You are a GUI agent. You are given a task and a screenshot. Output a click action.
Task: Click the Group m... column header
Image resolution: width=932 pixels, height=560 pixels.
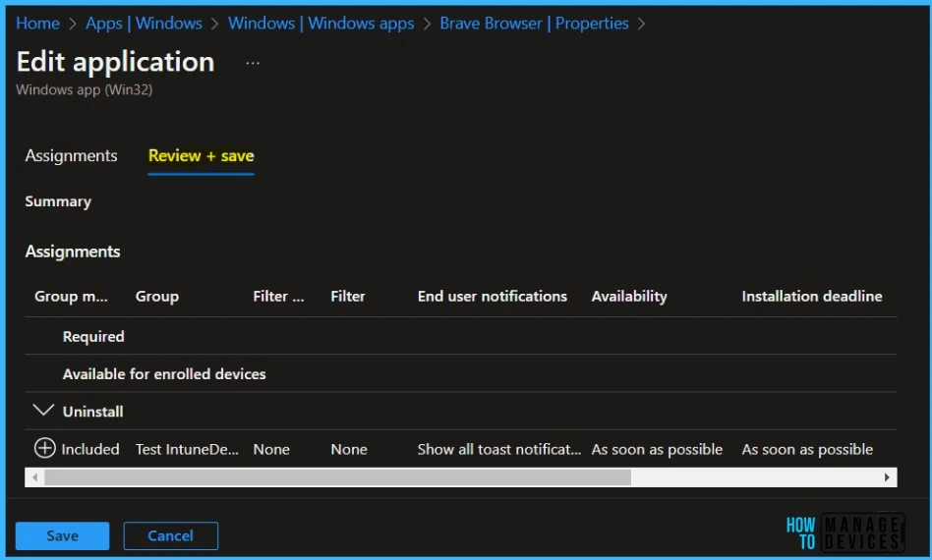click(71, 297)
